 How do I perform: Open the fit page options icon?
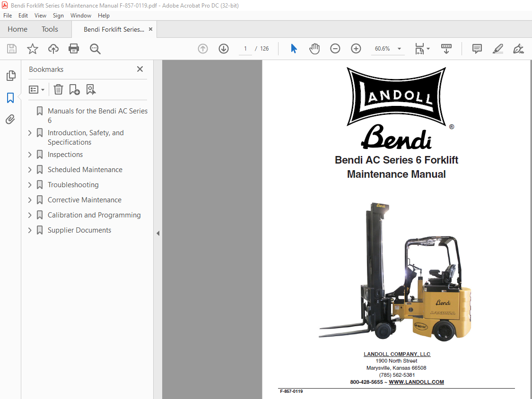pyautogui.click(x=420, y=49)
